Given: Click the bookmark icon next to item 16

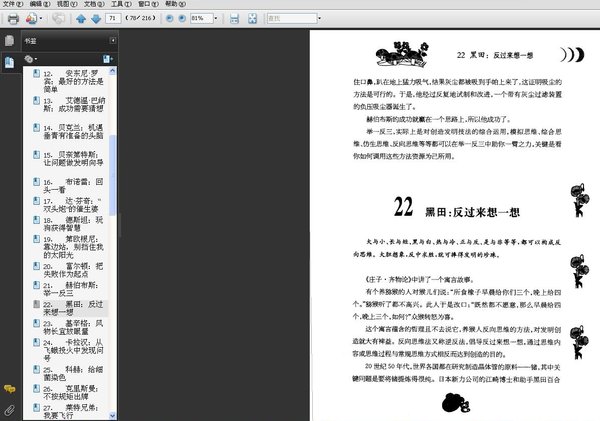Looking at the screenshot, I should (x=36, y=181).
